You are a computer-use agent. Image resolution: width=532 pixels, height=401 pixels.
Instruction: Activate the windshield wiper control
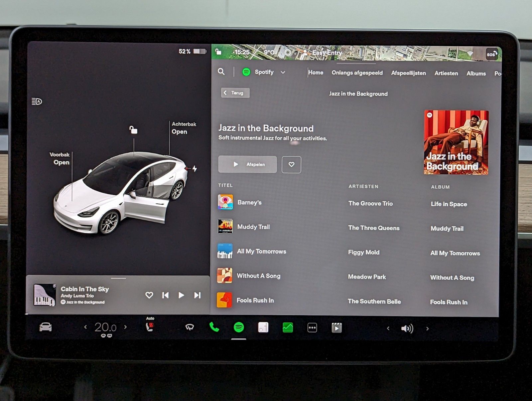tap(190, 327)
